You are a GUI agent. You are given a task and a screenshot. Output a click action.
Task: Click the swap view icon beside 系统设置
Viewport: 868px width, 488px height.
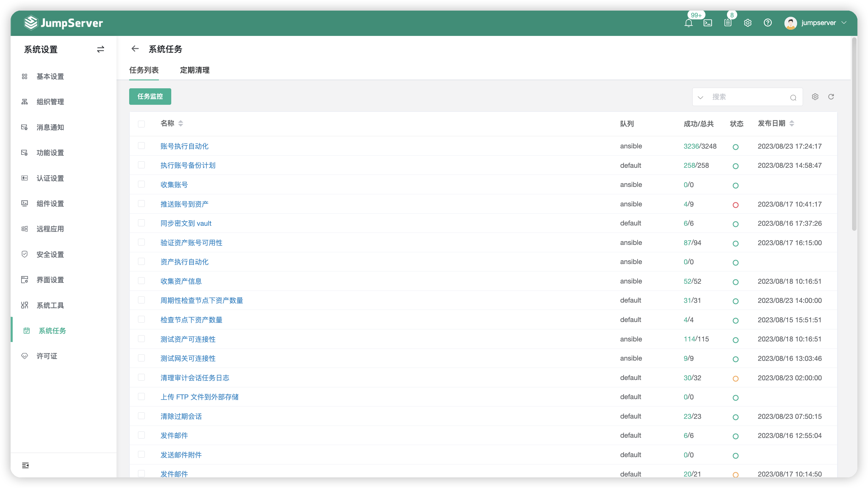coord(100,49)
